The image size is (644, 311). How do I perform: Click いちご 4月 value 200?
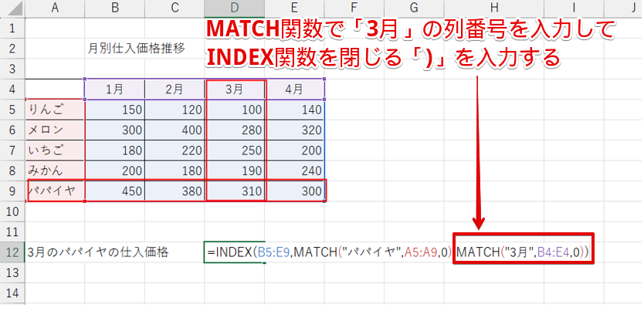(x=294, y=150)
